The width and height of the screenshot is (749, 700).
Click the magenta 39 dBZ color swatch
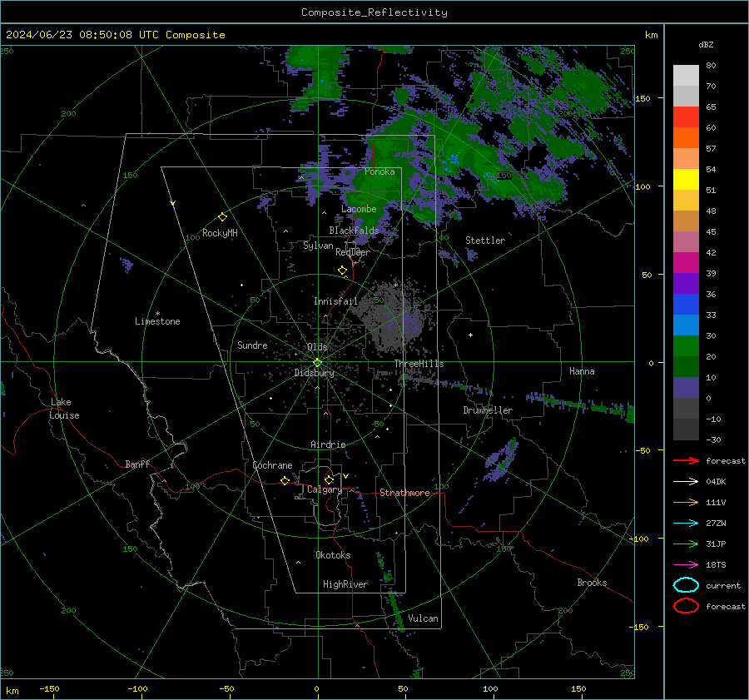tap(686, 263)
